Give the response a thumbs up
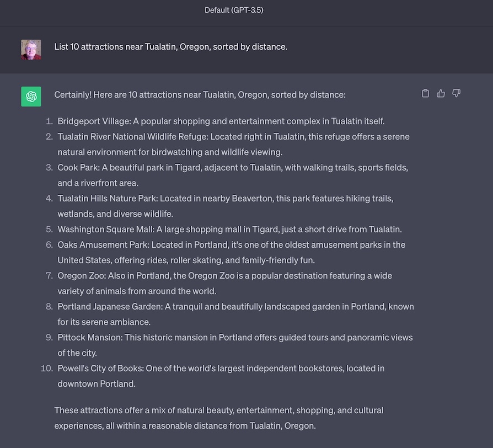The image size is (493, 448). click(441, 93)
